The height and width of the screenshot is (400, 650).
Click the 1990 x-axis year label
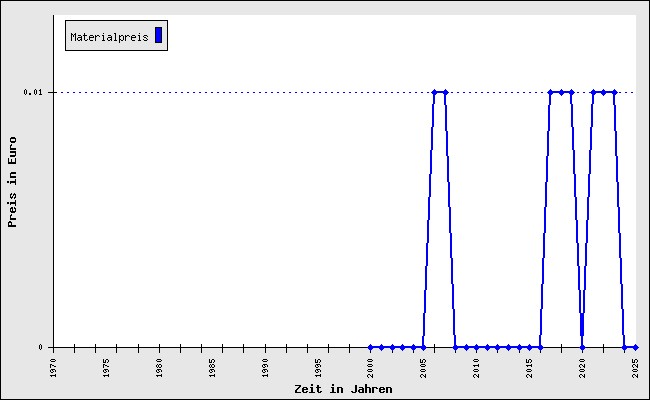point(265,367)
